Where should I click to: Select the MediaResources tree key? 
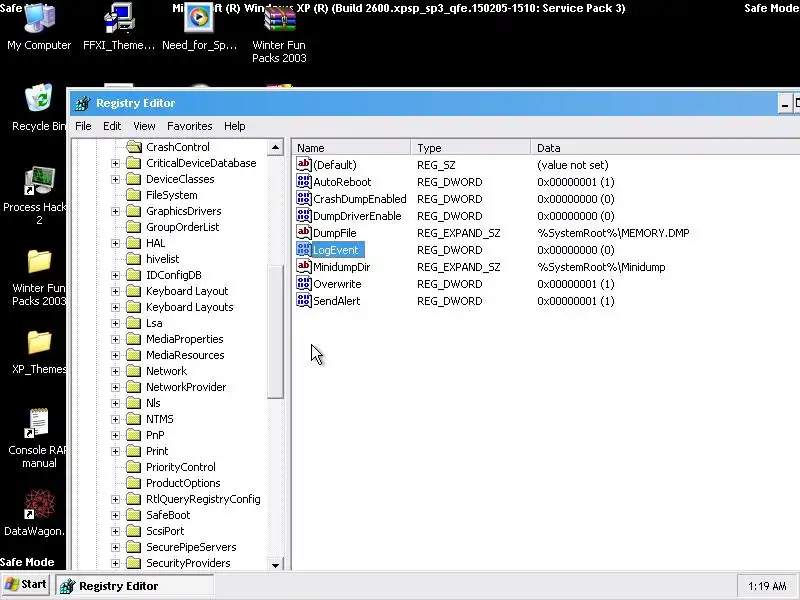[x=185, y=355]
